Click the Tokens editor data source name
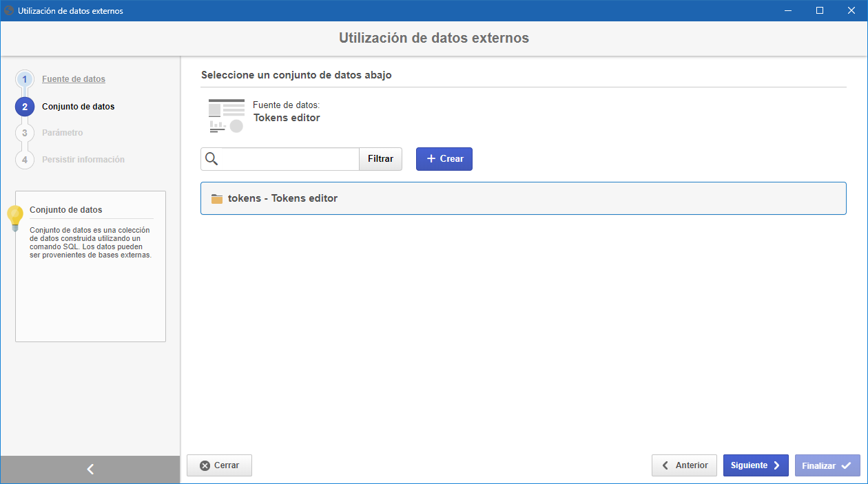 click(287, 118)
